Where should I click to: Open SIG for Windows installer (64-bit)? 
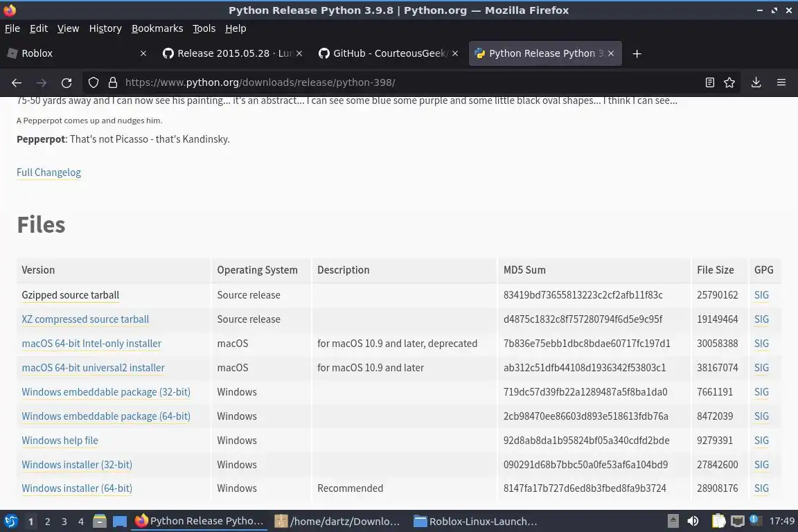point(761,488)
